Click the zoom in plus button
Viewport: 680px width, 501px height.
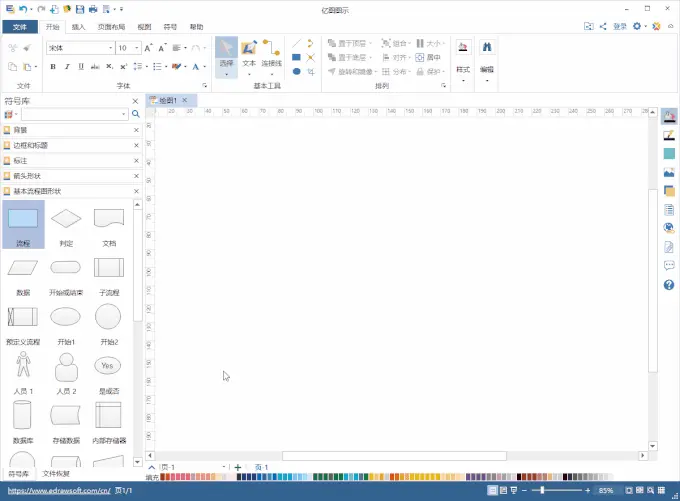click(587, 490)
